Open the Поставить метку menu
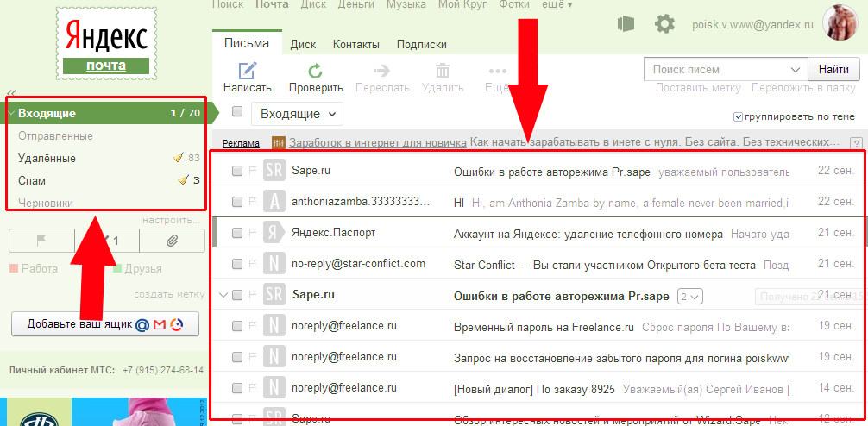The image size is (868, 426). click(x=698, y=88)
